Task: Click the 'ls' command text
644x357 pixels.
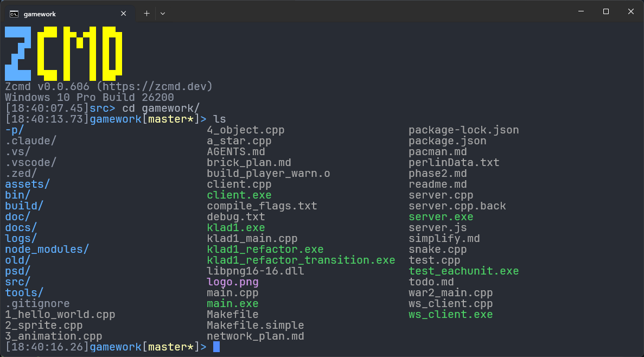Action: pos(219,119)
